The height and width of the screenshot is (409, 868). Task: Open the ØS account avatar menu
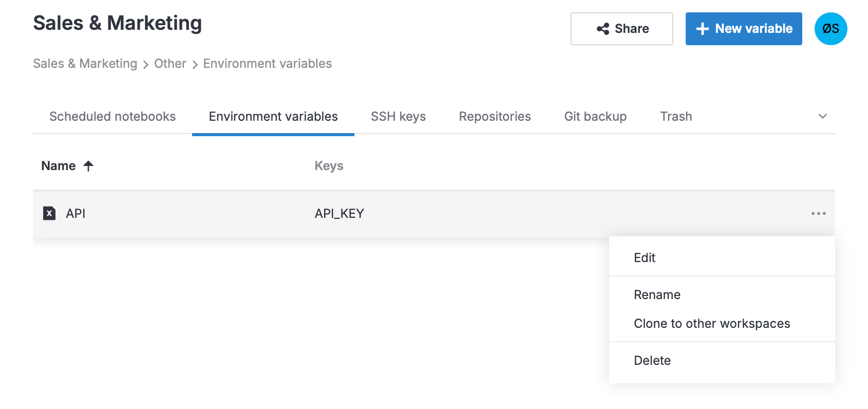tap(831, 29)
